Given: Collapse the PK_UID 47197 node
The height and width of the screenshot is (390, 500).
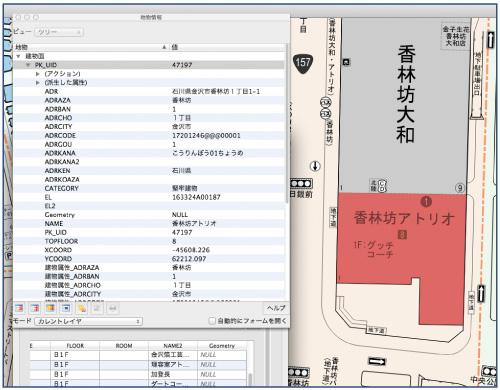Looking at the screenshot, I should (28, 65).
